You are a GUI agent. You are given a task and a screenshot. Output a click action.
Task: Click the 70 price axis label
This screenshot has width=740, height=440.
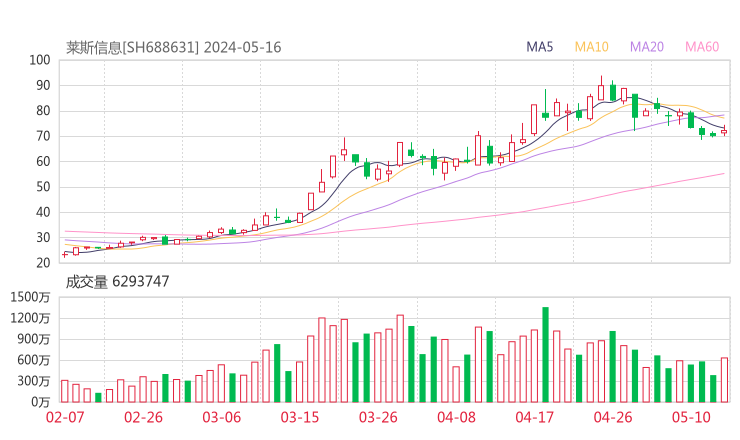pos(43,136)
